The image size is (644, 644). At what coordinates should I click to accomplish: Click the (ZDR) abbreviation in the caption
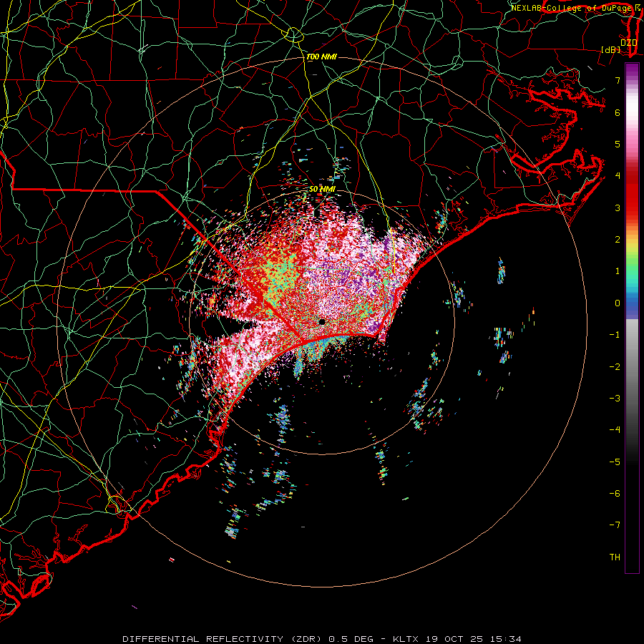tap(306, 639)
